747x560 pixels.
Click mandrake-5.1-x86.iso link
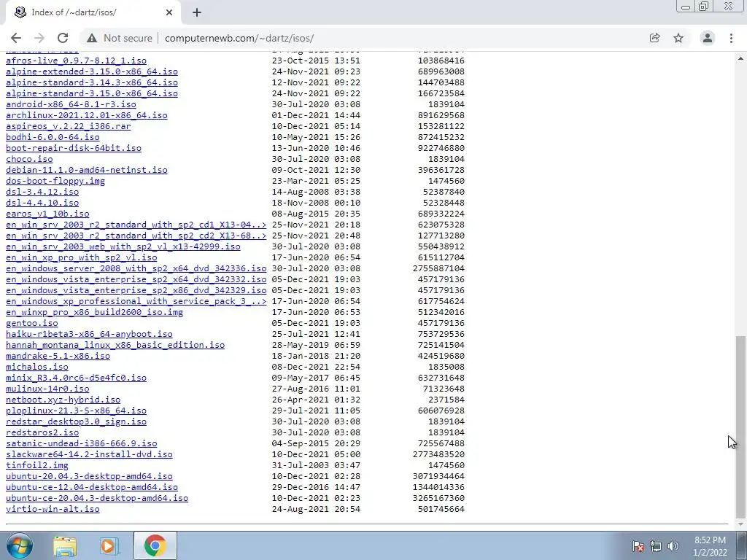58,356
